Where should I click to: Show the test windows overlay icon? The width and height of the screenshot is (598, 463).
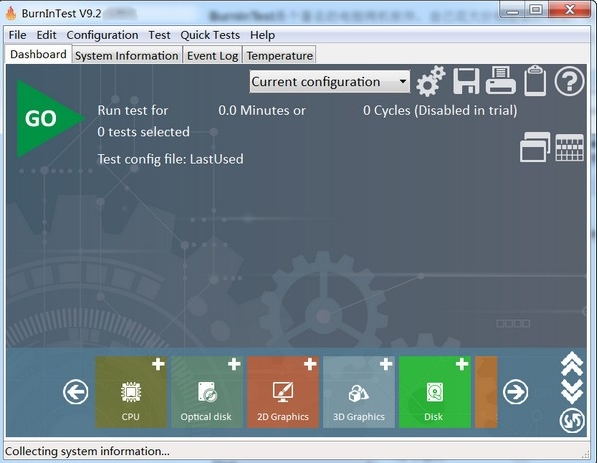point(535,147)
